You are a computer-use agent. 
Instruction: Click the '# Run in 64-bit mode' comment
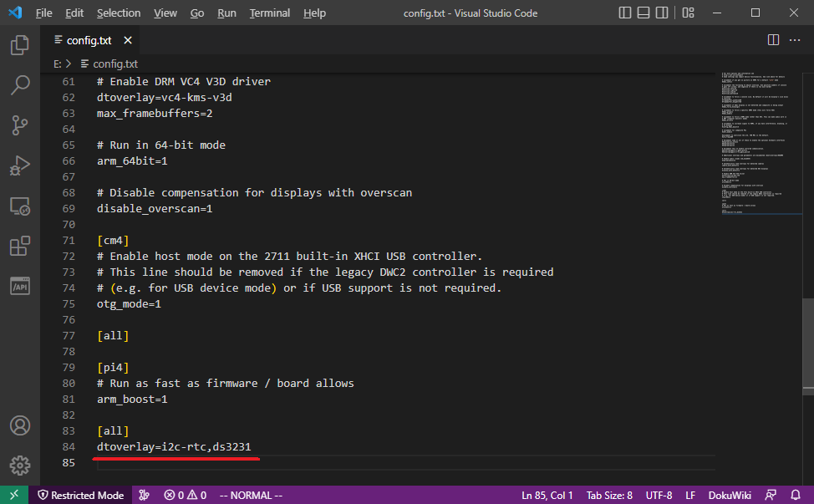click(161, 145)
